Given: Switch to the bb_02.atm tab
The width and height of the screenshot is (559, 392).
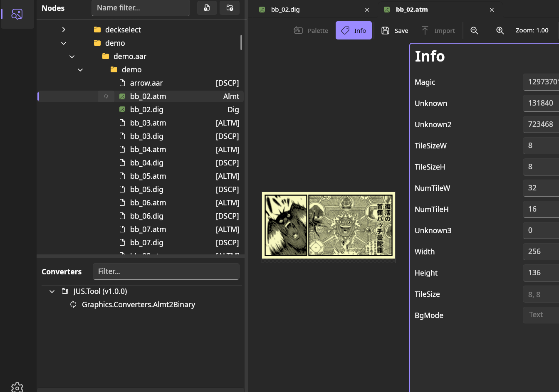Looking at the screenshot, I should point(440,10).
